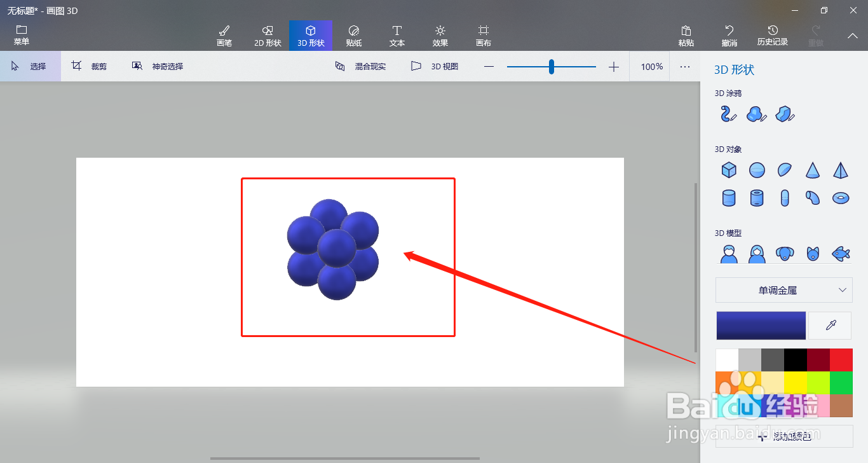The image size is (868, 463).
Task: Choose the lime green color swatch
Action: [x=818, y=383]
